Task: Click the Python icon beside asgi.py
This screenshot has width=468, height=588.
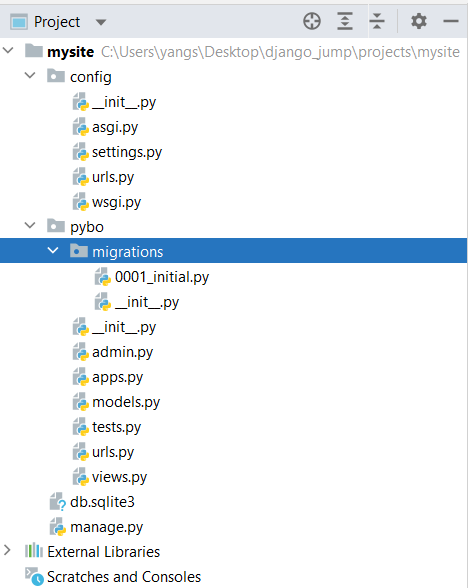Action: tap(81, 127)
